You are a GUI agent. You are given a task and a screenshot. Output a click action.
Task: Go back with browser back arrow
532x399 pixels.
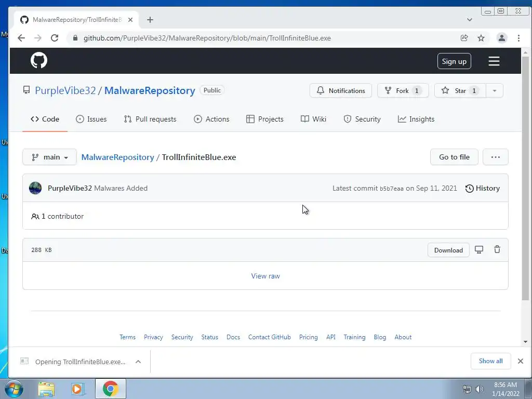[21, 38]
